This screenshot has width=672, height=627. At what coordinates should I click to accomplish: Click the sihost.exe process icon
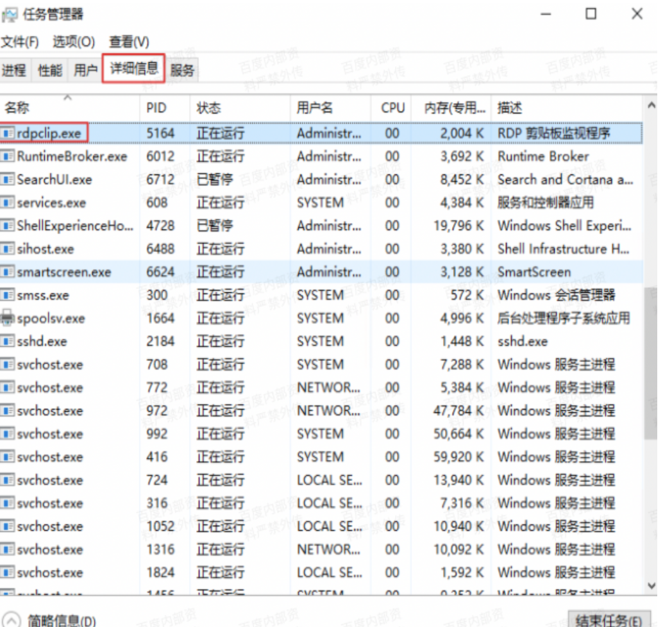(x=8, y=249)
